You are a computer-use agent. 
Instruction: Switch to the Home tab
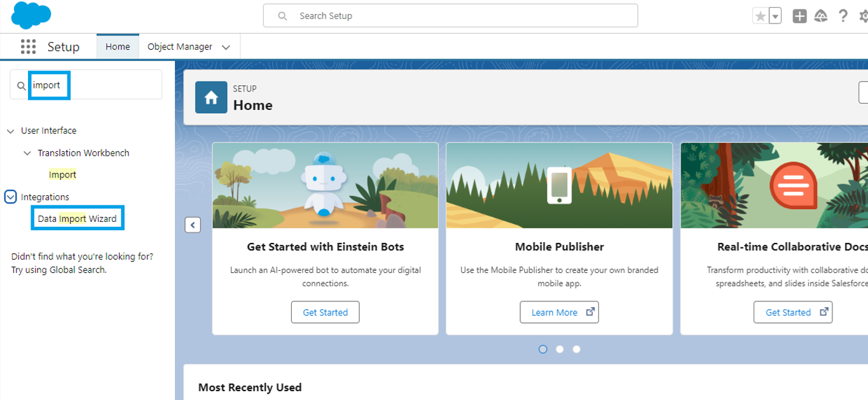pyautogui.click(x=118, y=46)
